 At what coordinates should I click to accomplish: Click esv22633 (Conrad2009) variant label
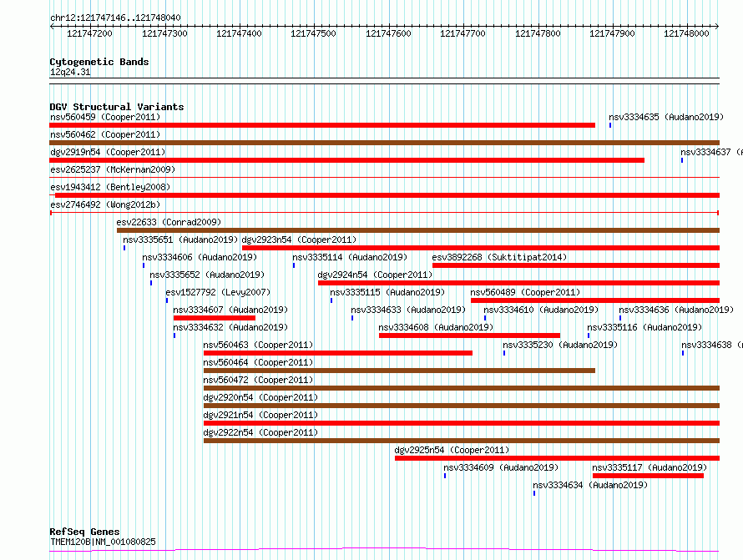tap(169, 222)
